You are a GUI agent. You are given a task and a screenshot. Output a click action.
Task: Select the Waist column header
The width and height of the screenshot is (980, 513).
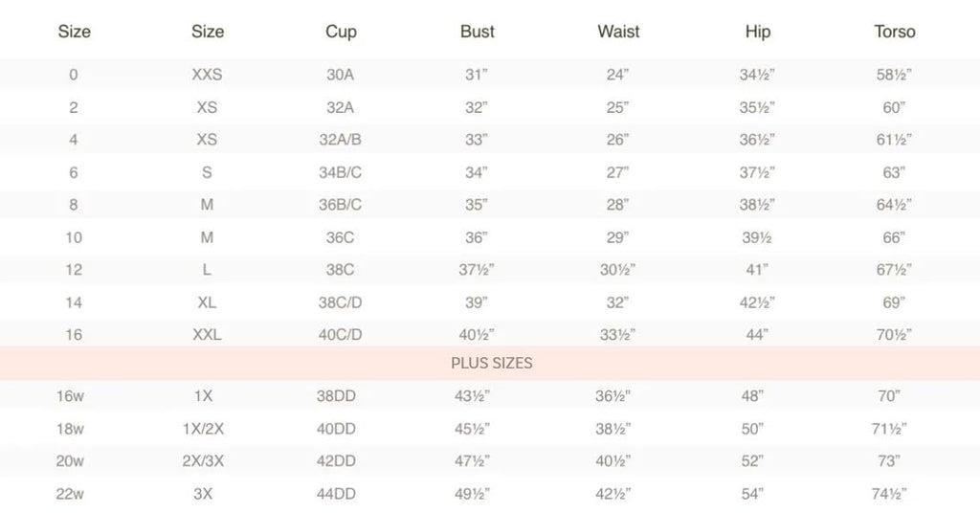pyautogui.click(x=618, y=32)
